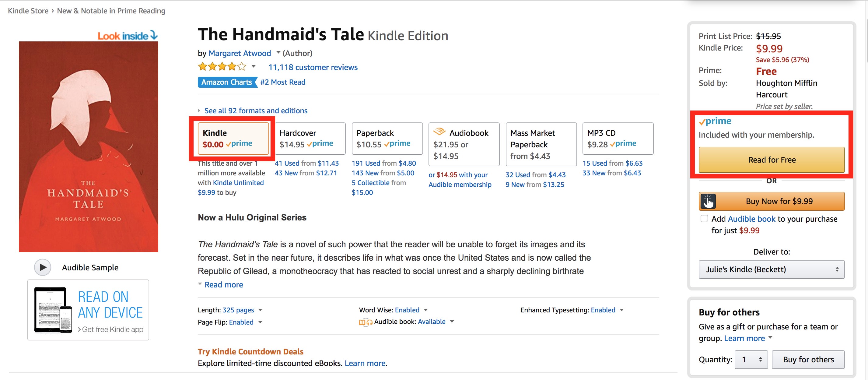Screen dimensions: 868x380
Task: Click the Audiobook format Audible logo
Action: (439, 132)
